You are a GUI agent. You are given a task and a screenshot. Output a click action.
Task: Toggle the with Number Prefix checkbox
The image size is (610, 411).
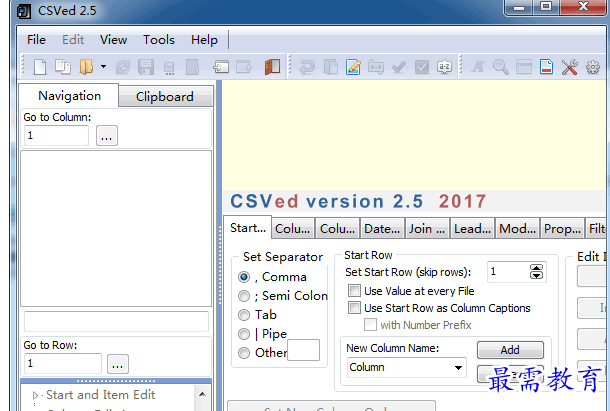point(370,325)
